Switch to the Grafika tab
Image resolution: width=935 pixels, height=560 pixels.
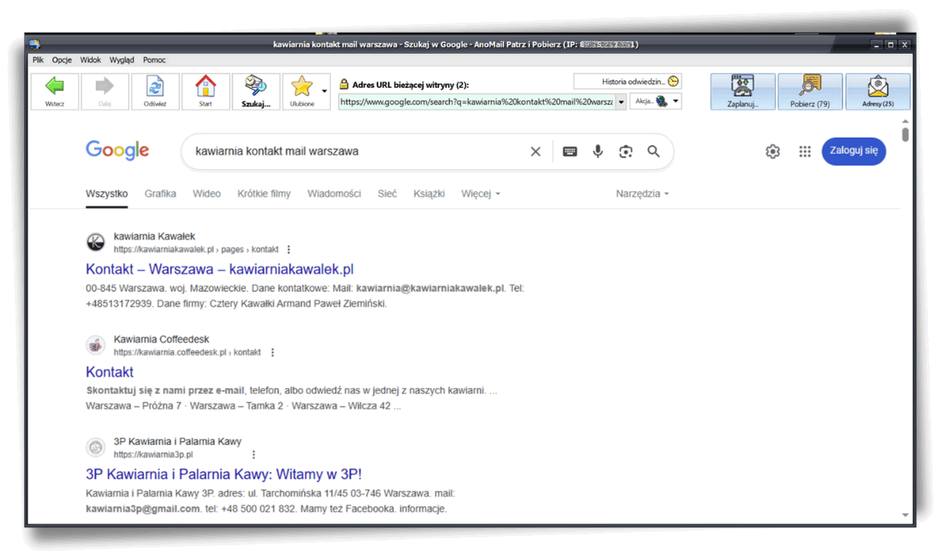161,194
